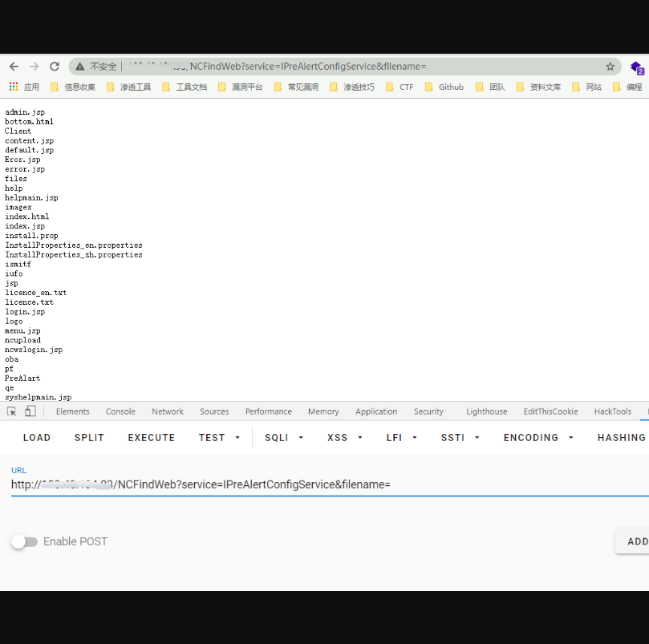Switch to the Memory tab
Viewport: 649px width, 644px height.
tap(323, 411)
